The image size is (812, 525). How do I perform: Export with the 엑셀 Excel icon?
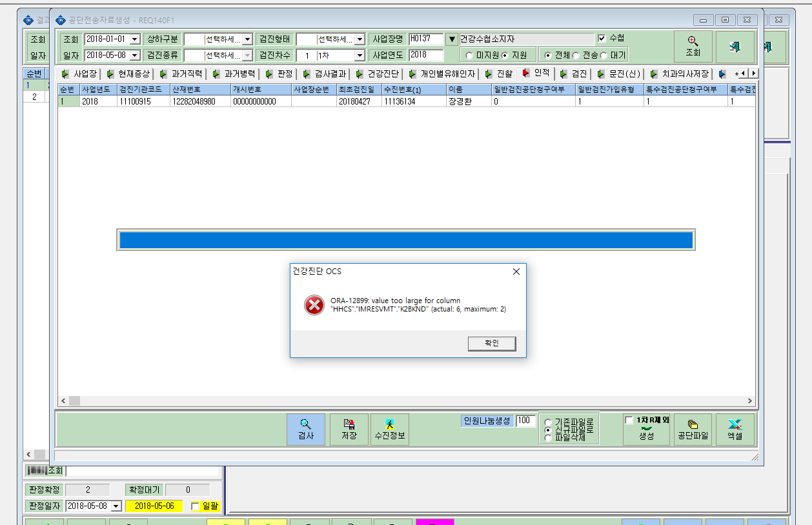click(735, 430)
